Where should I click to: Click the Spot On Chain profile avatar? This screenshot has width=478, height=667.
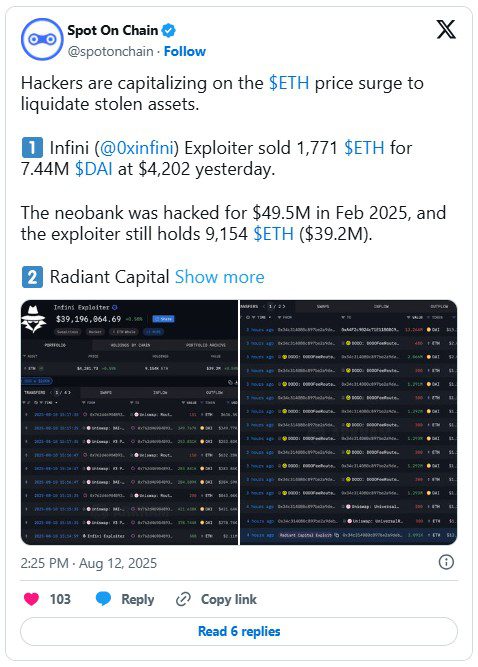point(42,39)
